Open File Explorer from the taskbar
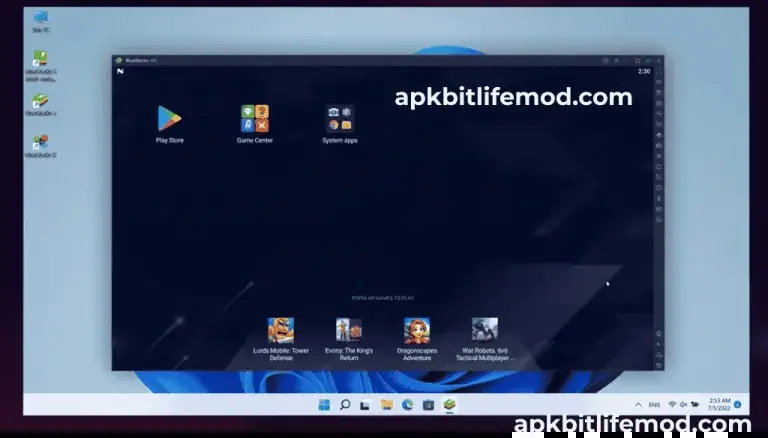Screen dimensions: 768x438 point(387,405)
